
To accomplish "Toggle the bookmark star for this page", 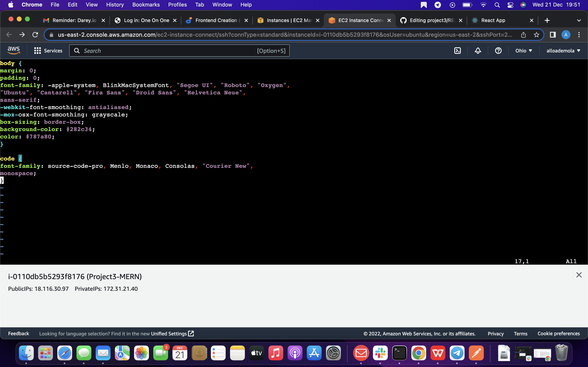I will [537, 35].
